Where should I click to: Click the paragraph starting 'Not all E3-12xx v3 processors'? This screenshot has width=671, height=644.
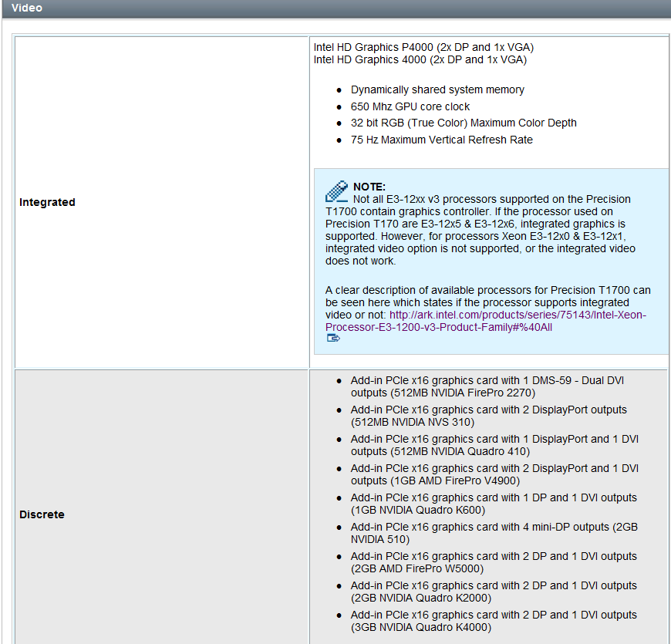click(x=480, y=230)
